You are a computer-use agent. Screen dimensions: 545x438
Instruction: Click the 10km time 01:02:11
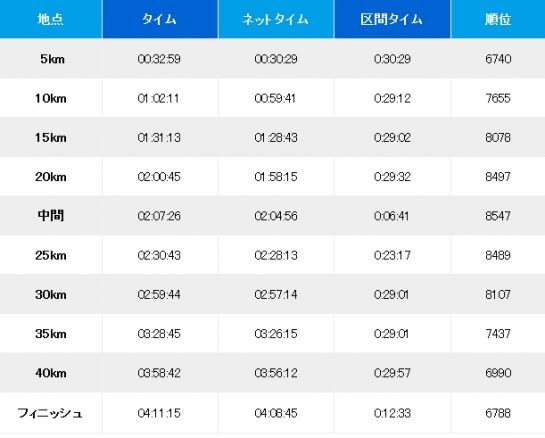(x=158, y=98)
